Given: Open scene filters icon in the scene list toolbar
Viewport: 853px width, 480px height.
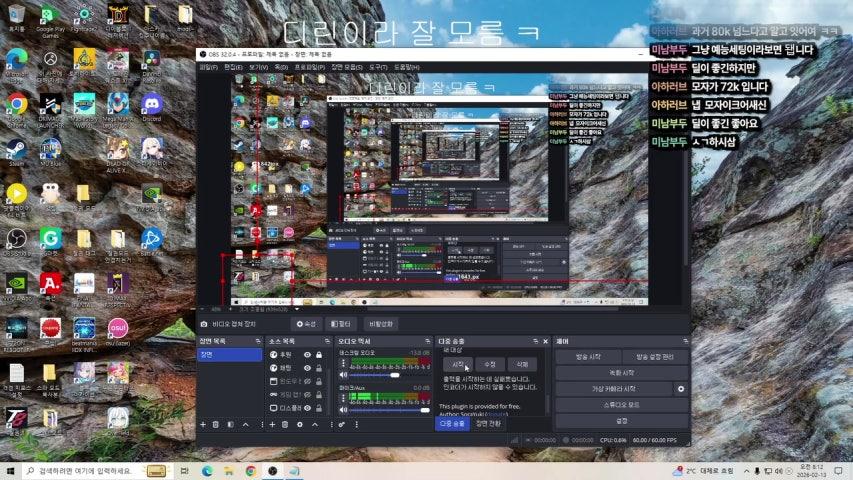Looking at the screenshot, I should click(231, 424).
